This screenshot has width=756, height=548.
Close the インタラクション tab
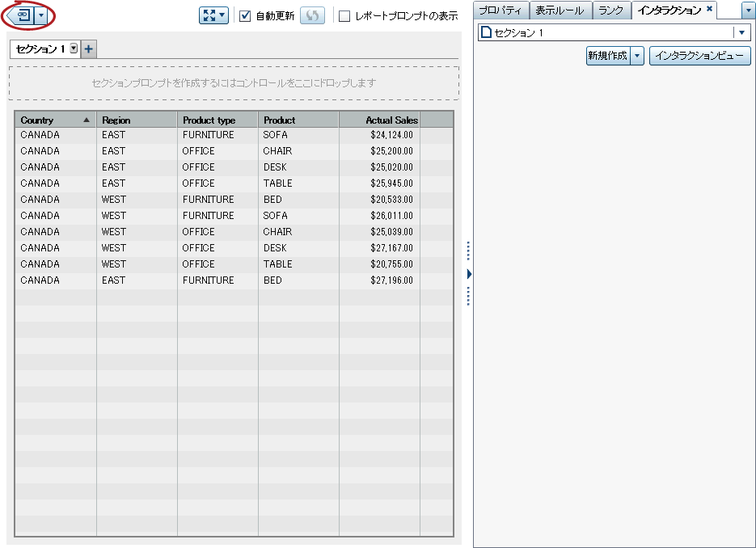tap(709, 10)
